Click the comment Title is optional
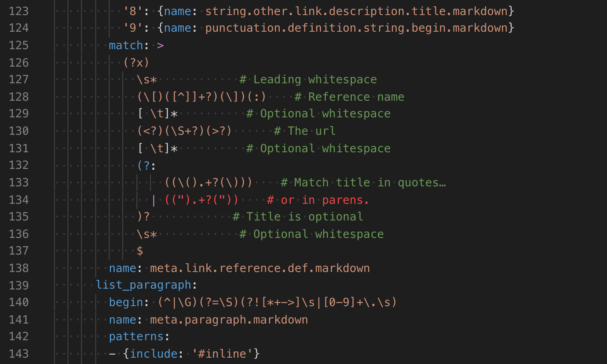The height and width of the screenshot is (364, 607). tap(298, 216)
